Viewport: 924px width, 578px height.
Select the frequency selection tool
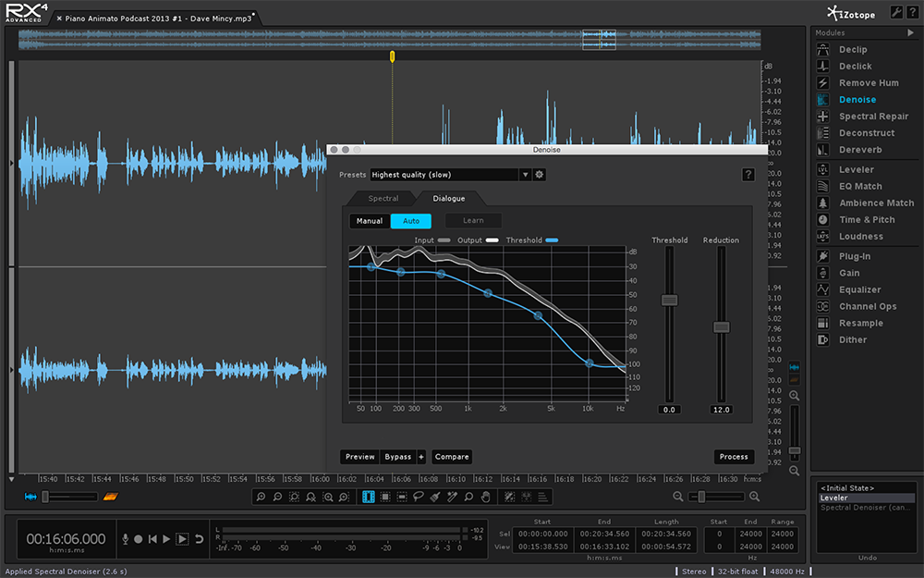click(x=402, y=498)
